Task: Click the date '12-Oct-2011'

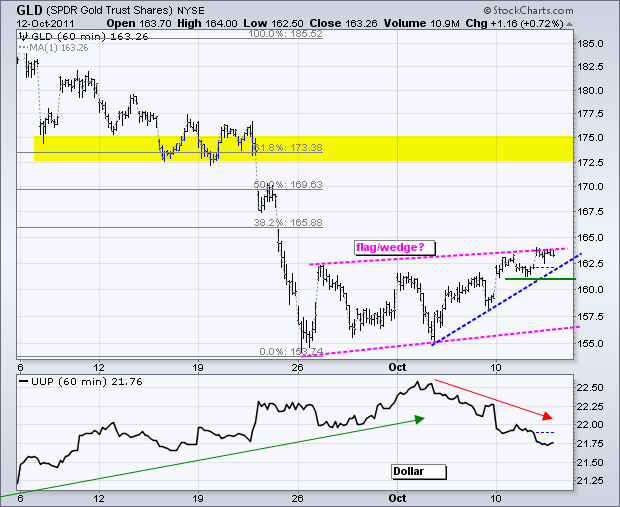Action: click(x=45, y=23)
